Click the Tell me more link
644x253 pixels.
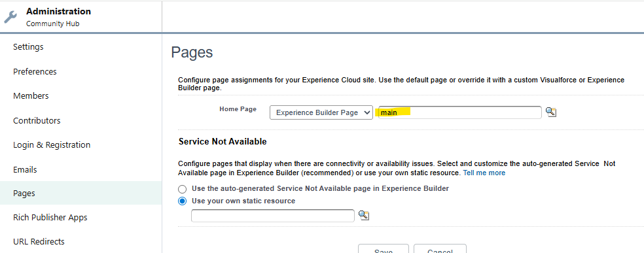click(484, 173)
